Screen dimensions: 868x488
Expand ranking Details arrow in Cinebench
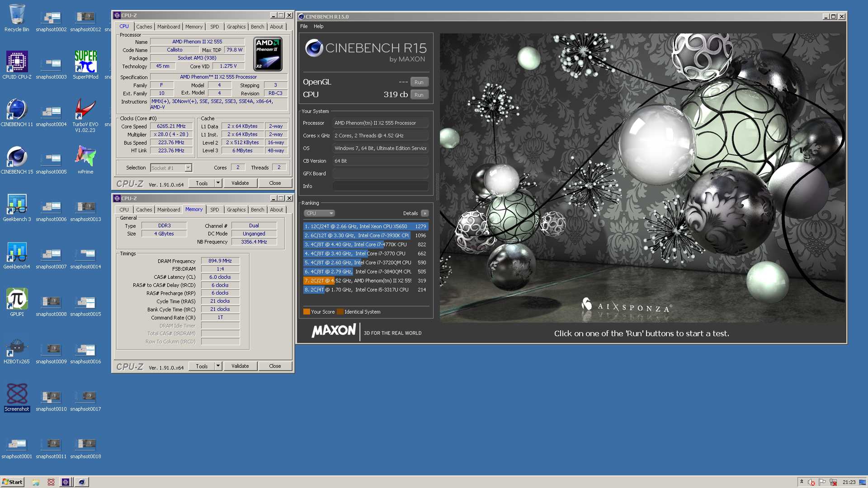coord(425,213)
